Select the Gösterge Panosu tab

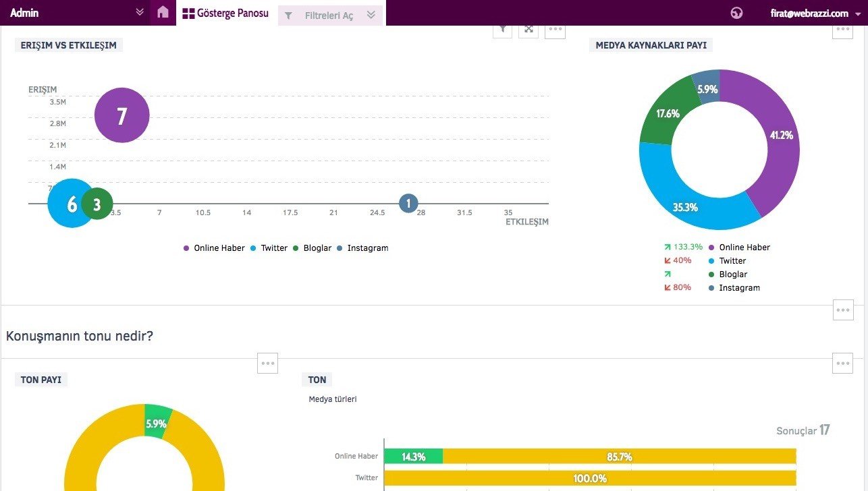pos(226,13)
